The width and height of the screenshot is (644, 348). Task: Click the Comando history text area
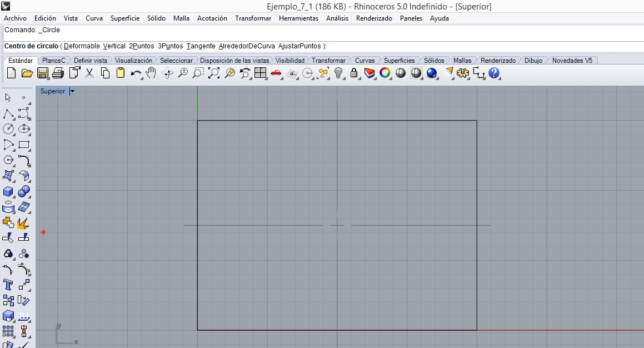coord(323,33)
